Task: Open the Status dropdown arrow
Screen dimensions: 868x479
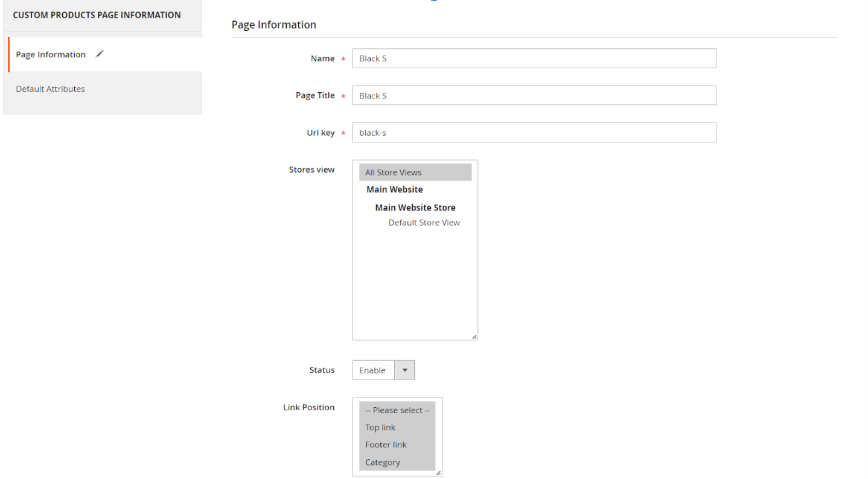Action: point(404,370)
